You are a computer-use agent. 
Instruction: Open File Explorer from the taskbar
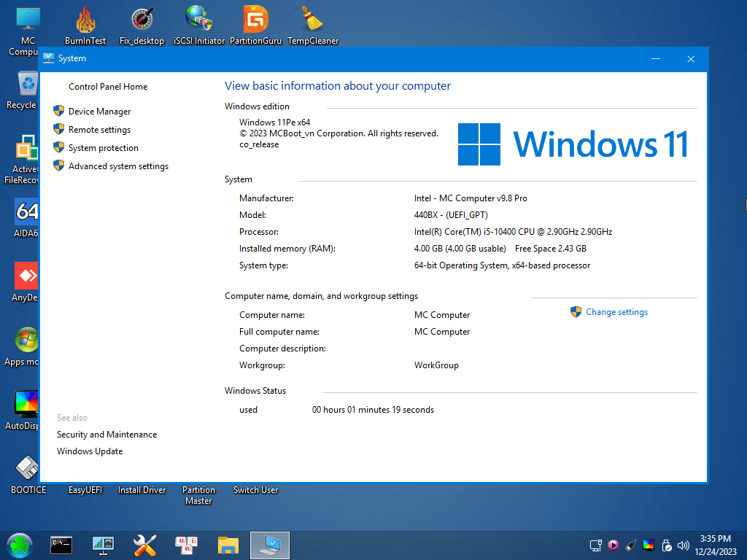pos(228,545)
